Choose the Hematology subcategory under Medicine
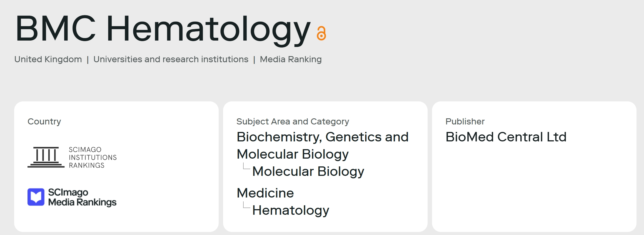644x235 pixels. pyautogui.click(x=291, y=210)
